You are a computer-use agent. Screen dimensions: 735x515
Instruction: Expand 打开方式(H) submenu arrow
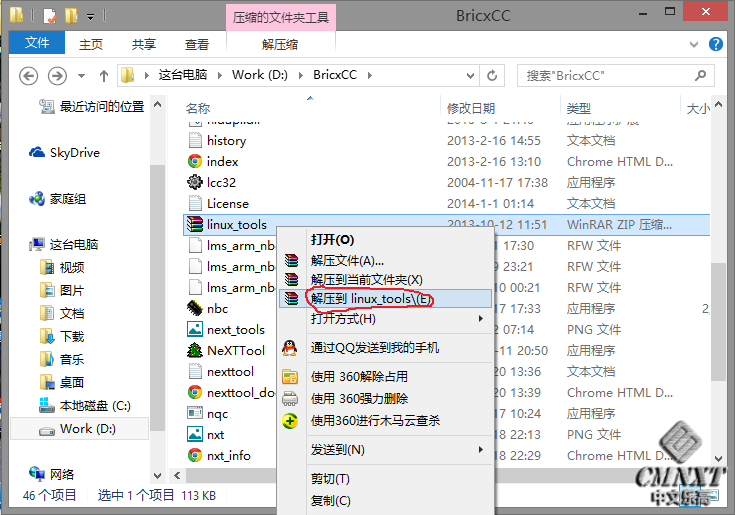coord(480,319)
